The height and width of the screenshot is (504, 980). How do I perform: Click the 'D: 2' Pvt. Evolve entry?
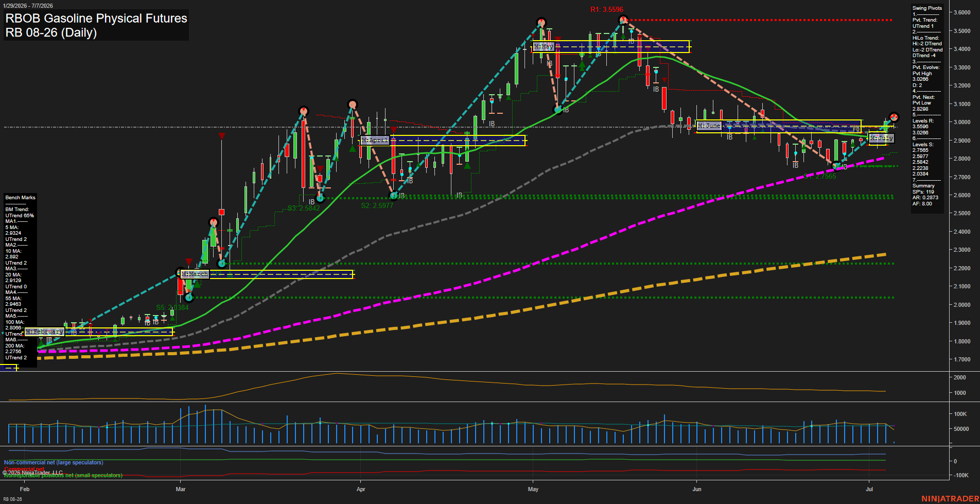tap(917, 85)
